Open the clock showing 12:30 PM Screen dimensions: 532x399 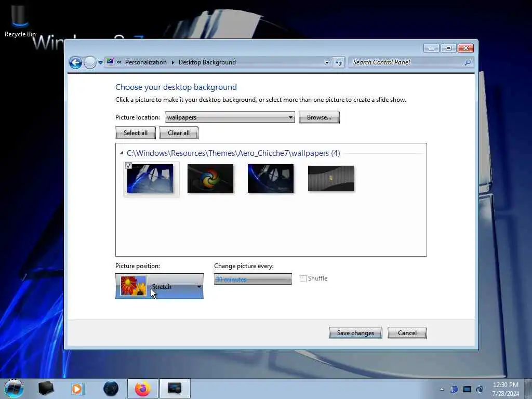[x=506, y=389]
